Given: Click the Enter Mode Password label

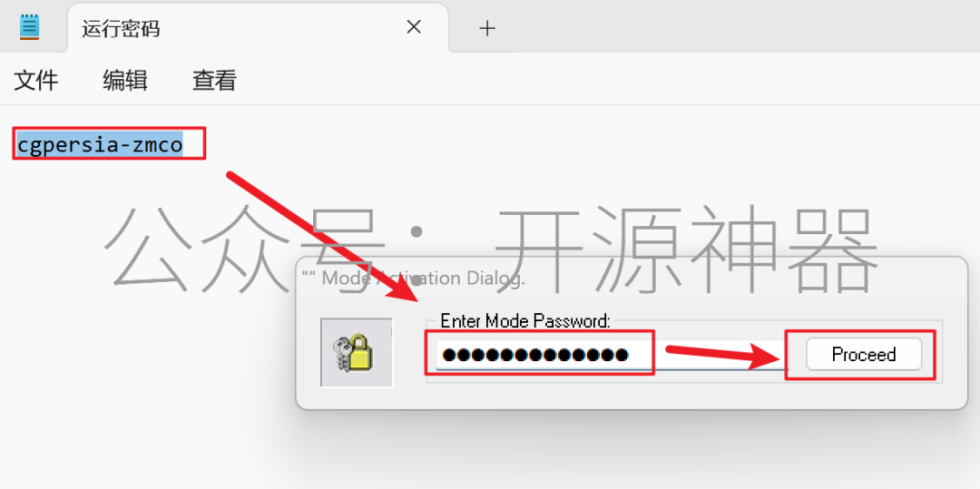Looking at the screenshot, I should tap(525, 321).
